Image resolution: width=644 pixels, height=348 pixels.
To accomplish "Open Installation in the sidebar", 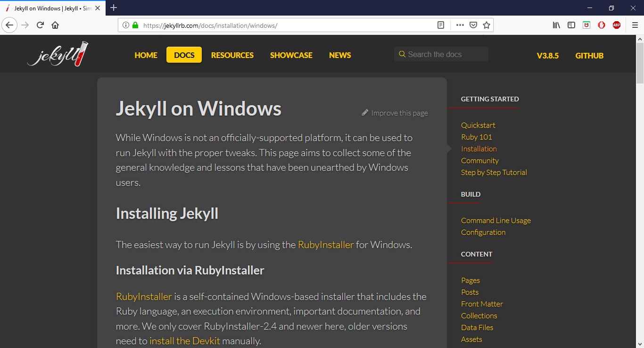I will coord(479,149).
